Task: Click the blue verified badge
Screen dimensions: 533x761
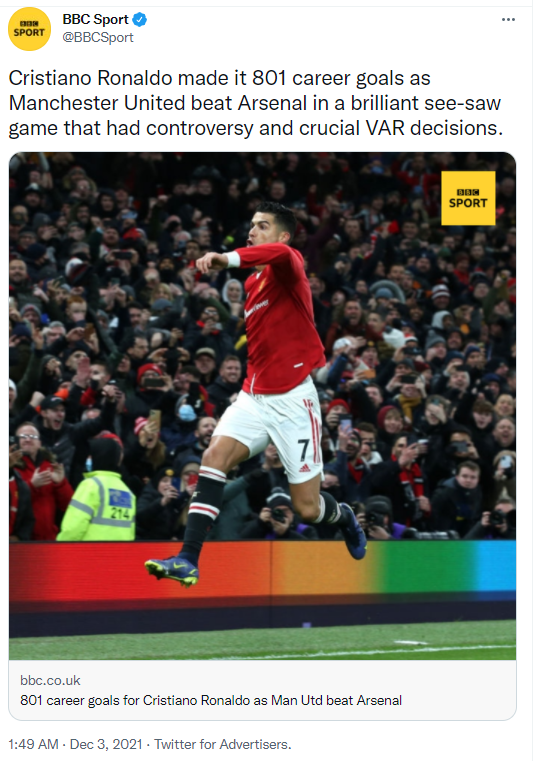Action: (x=140, y=19)
